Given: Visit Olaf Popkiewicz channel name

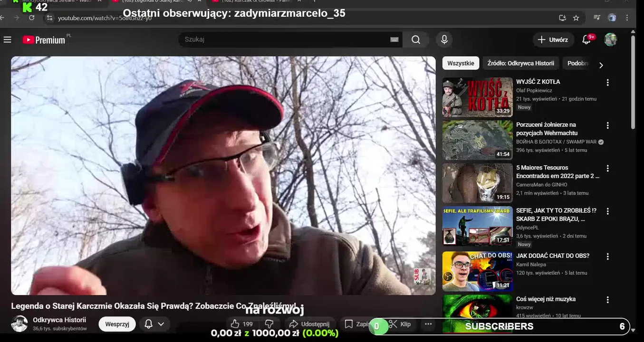Looking at the screenshot, I should [534, 90].
